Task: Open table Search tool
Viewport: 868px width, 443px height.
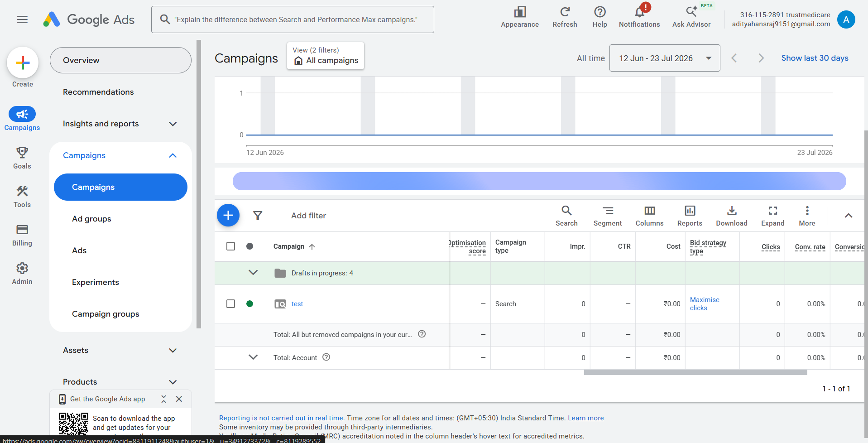Action: (566, 216)
